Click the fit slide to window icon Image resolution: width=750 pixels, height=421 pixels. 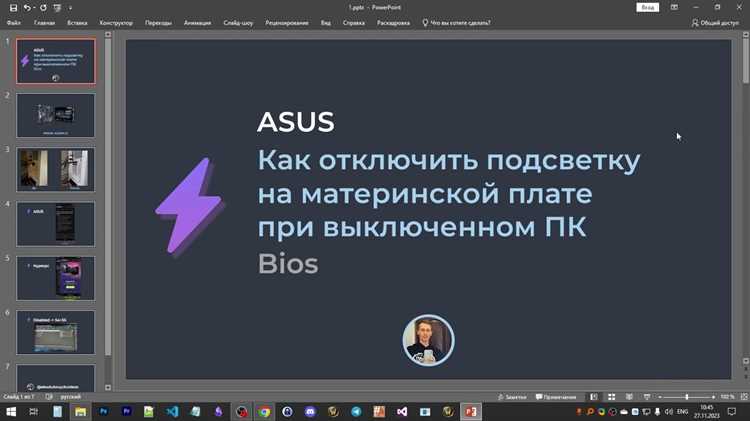point(744,397)
